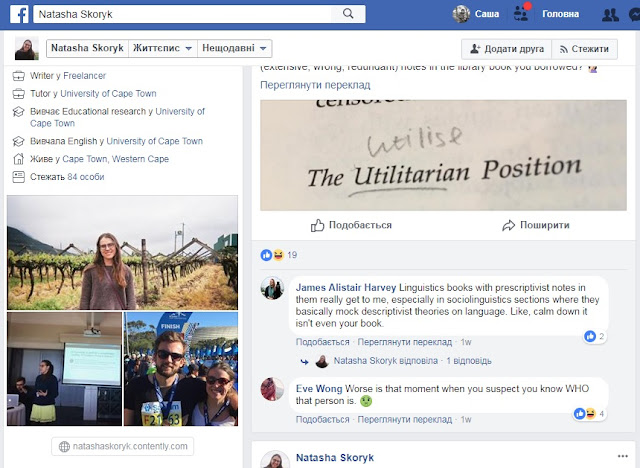This screenshot has width=640, height=468.
Task: Click the like reaction icon beside 19
Action: (x=266, y=255)
